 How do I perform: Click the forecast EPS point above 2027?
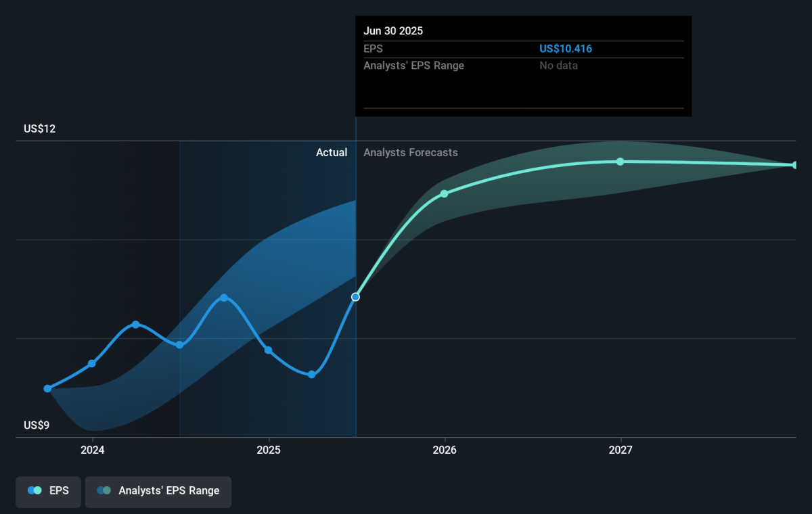pyautogui.click(x=620, y=162)
